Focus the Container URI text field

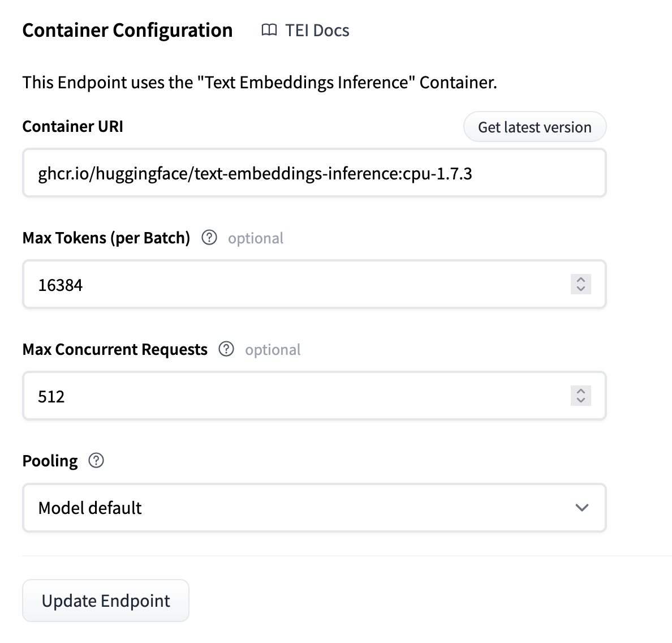314,173
